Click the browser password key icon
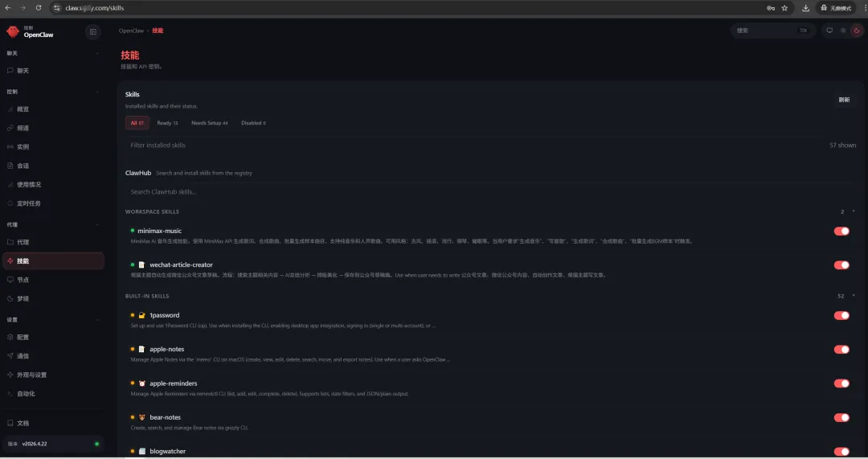This screenshot has height=459, width=868. click(771, 8)
